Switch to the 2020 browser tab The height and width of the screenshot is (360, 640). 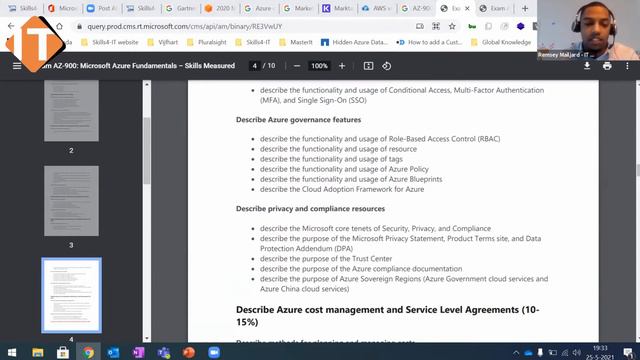point(220,8)
